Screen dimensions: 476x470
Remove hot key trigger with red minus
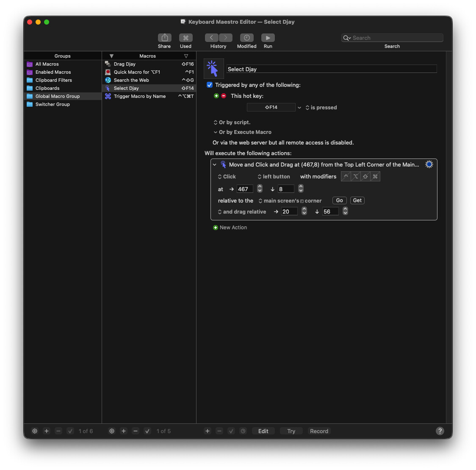pos(224,96)
